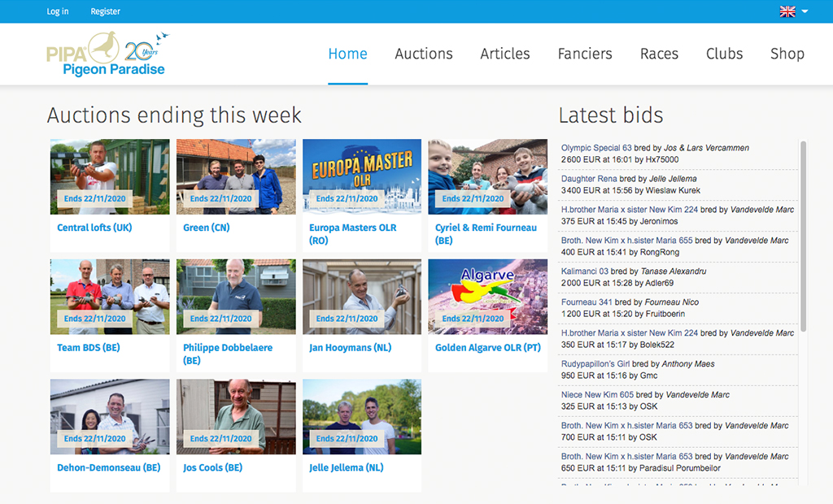Click the Philippe Dobbelaere (BE) link

tap(228, 354)
